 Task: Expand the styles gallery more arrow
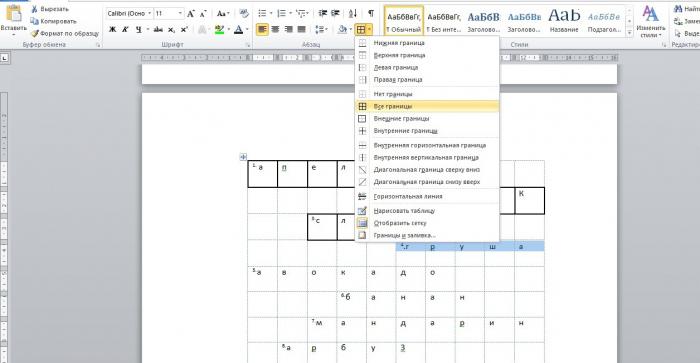pos(629,33)
